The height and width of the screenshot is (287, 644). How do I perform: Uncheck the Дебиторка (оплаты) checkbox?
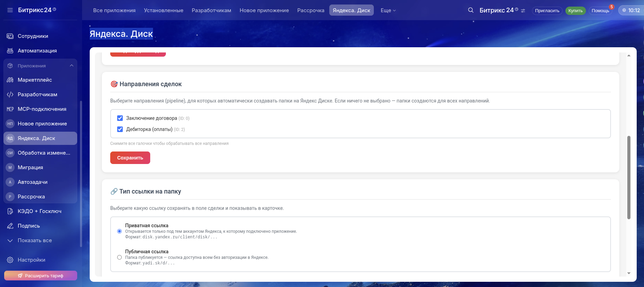click(x=120, y=129)
